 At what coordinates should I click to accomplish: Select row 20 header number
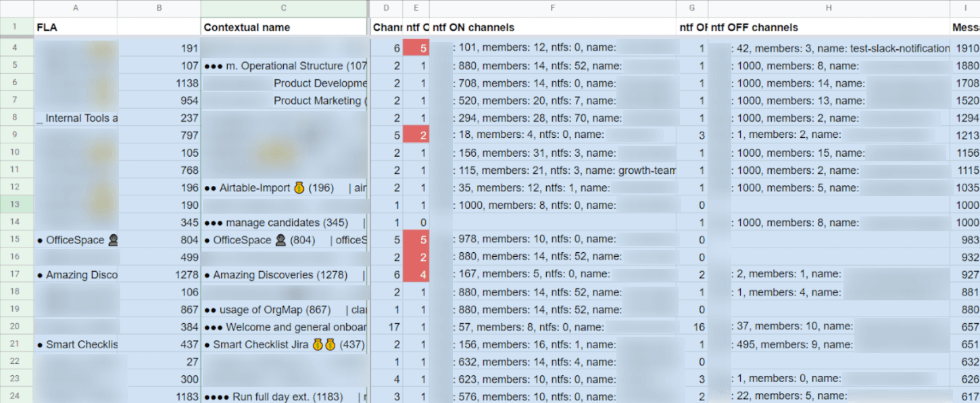pyautogui.click(x=16, y=327)
